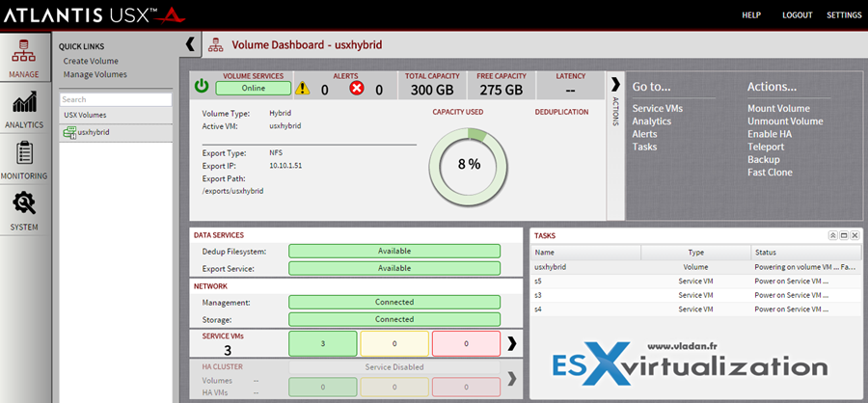
Task: Click Dedup Filesystem Available status bar
Action: (x=394, y=251)
